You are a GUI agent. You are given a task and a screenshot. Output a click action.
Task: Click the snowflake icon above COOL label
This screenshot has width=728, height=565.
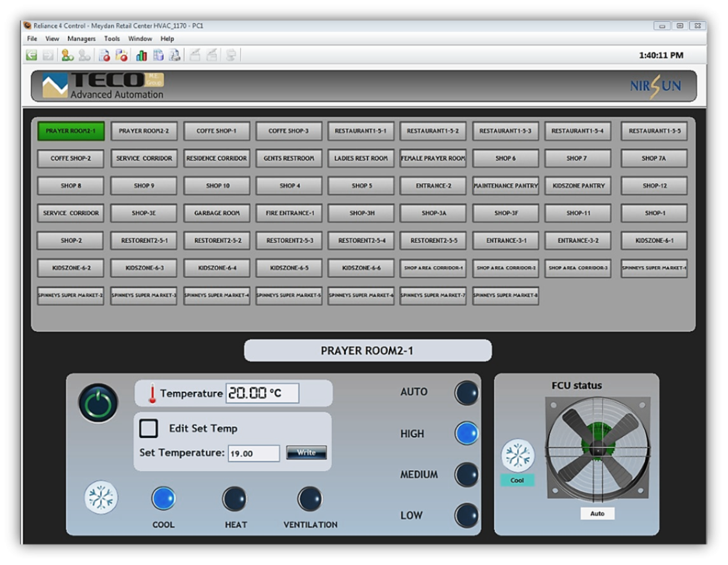point(102,498)
